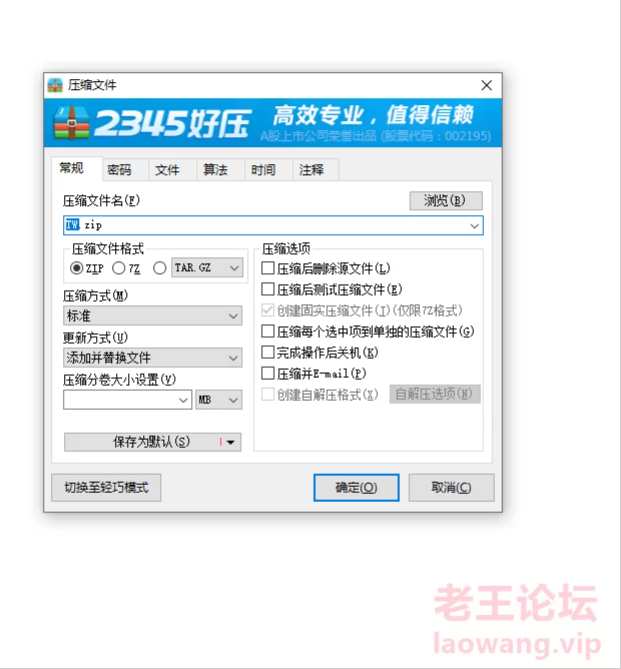Viewport: 621px width, 669px height.
Task: Close the 压缩文件 dialog window
Action: (487, 85)
